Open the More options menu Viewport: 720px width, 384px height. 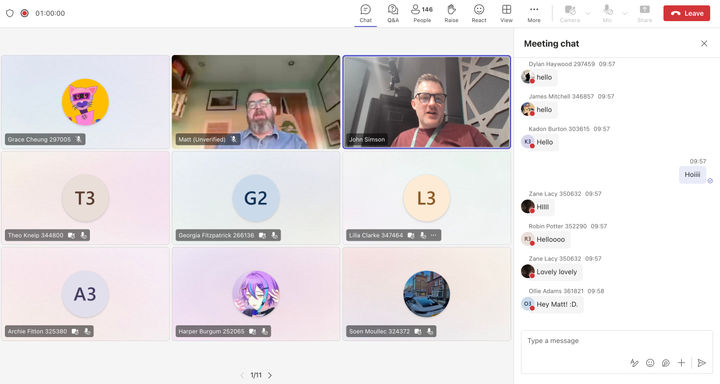point(534,13)
